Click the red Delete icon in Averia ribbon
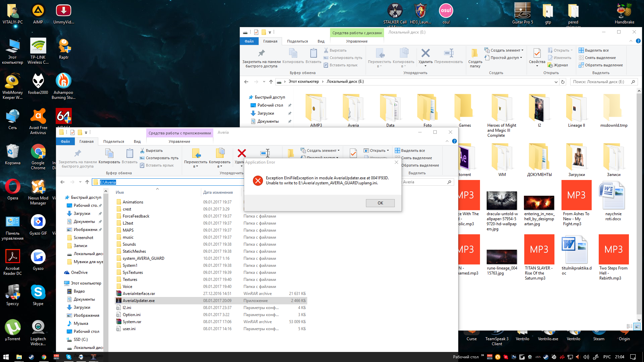The width and height of the screenshot is (644, 362). point(241,154)
